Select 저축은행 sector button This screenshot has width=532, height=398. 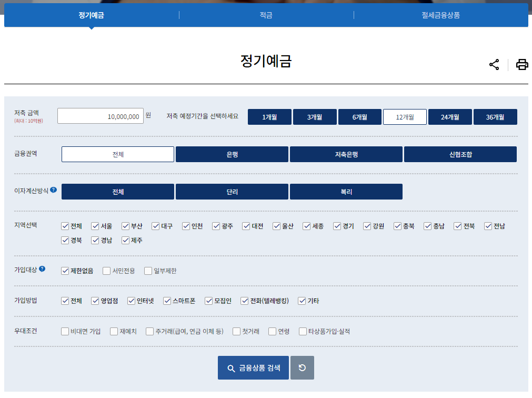[x=346, y=154]
